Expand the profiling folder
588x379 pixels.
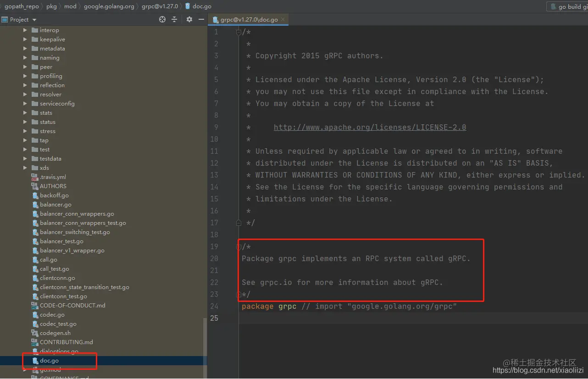(25, 76)
